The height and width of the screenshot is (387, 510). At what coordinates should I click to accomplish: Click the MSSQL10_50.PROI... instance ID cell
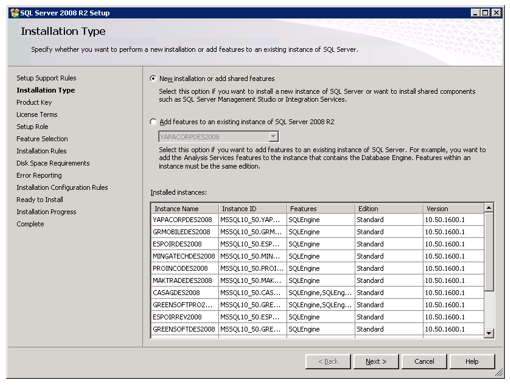coord(252,268)
